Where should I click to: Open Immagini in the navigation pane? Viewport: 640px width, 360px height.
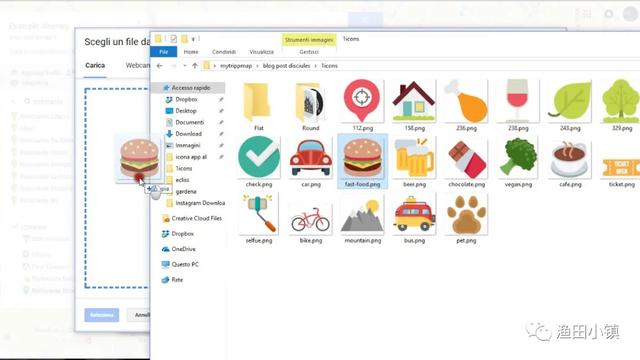[x=188, y=145]
